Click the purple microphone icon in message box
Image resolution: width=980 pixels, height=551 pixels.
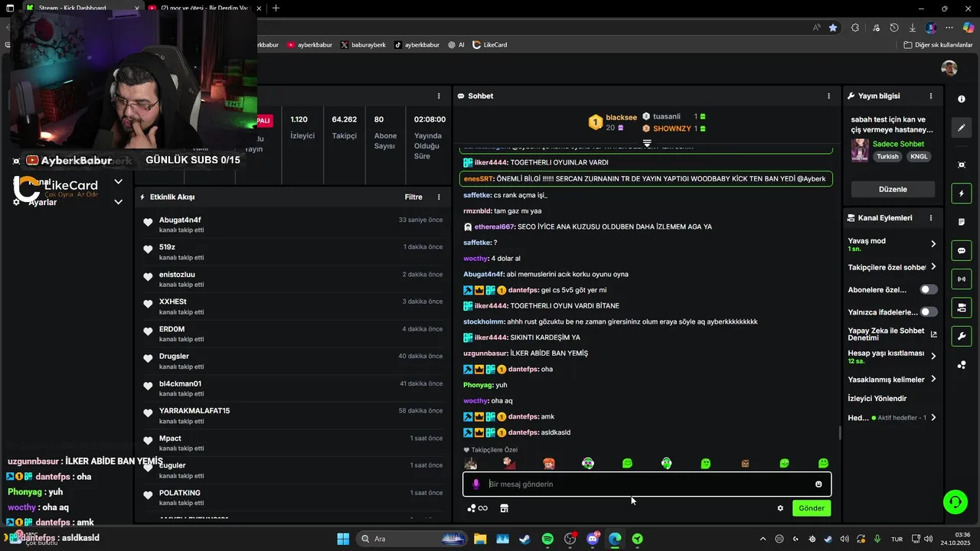point(476,484)
